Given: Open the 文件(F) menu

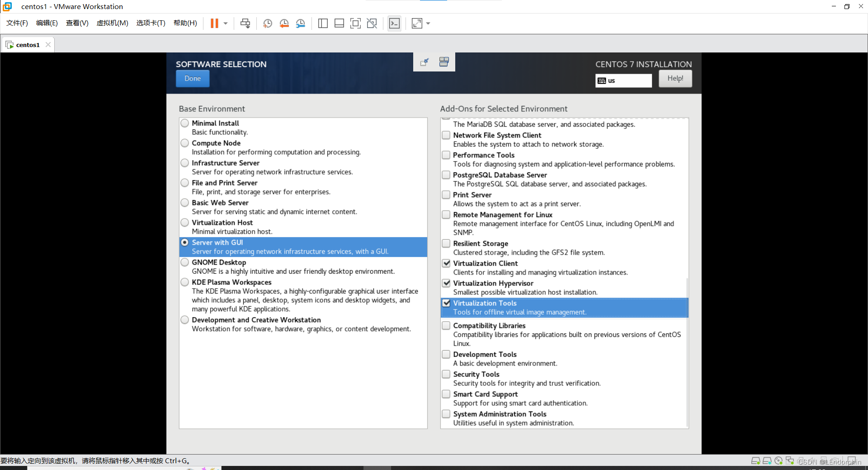Looking at the screenshot, I should tap(17, 23).
